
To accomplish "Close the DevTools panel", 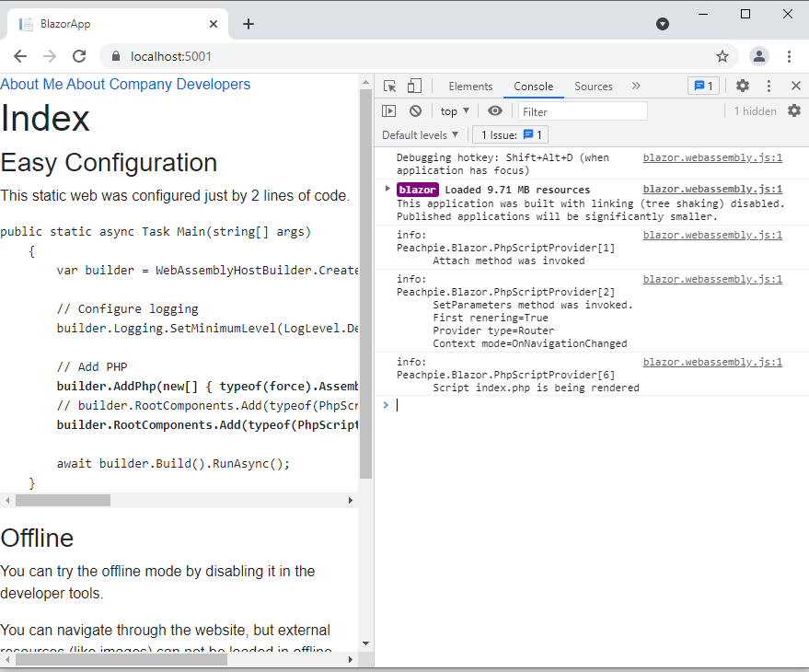I will click(796, 86).
